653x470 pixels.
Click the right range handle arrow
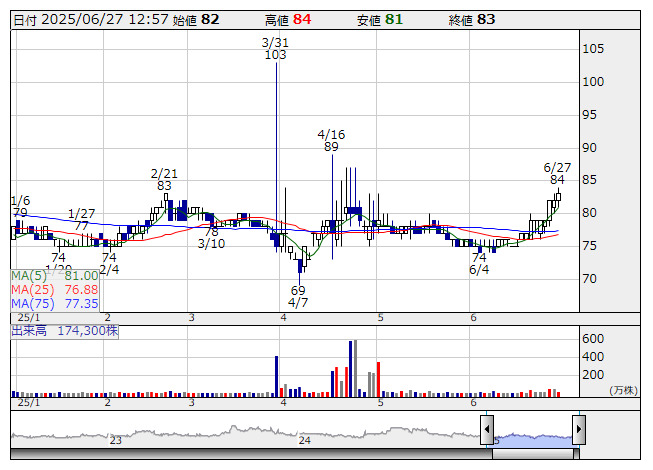coord(578,430)
